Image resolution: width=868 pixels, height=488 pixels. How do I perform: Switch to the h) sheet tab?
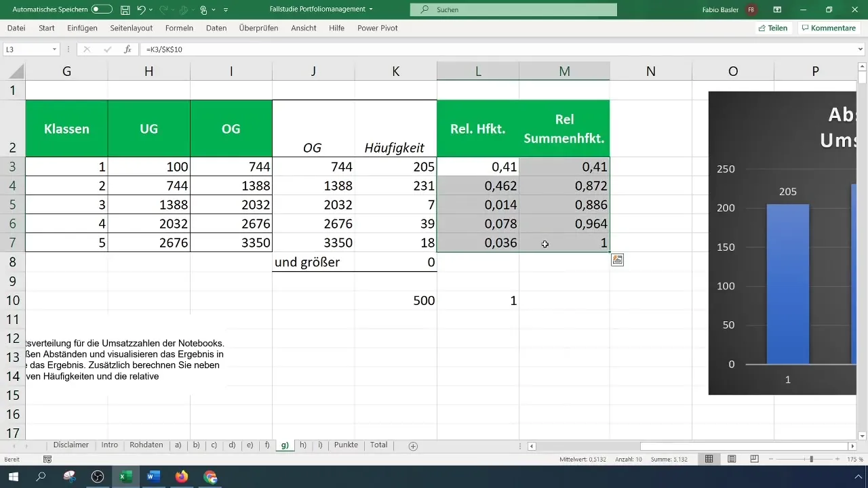[303, 445]
